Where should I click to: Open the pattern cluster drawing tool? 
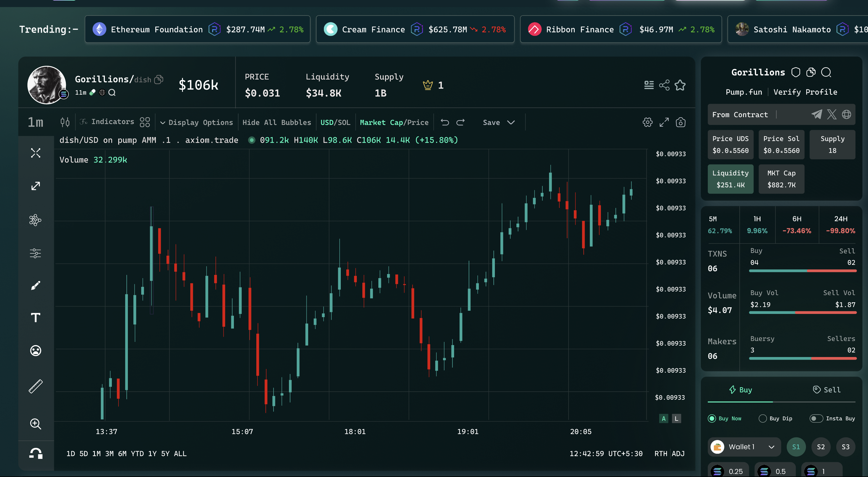pyautogui.click(x=35, y=220)
